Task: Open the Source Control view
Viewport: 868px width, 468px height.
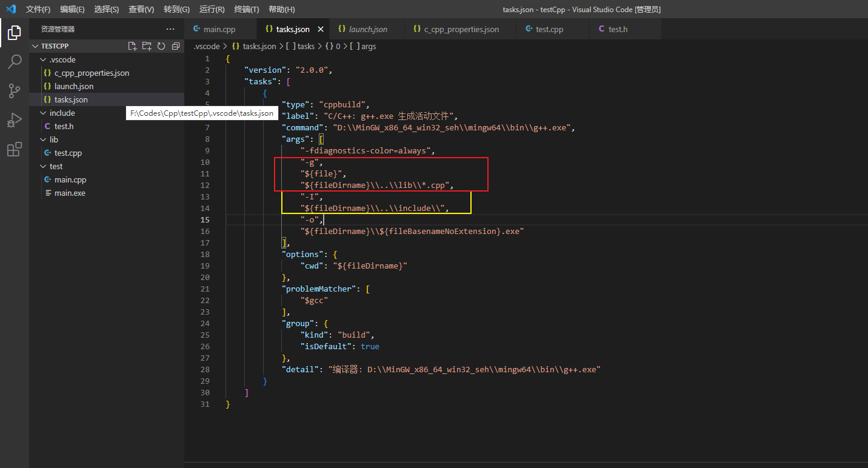Action: pyautogui.click(x=15, y=90)
